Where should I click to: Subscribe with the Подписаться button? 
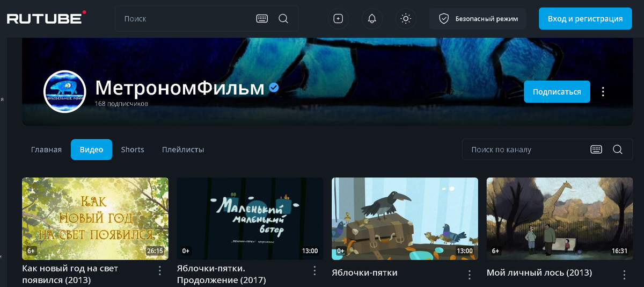pos(557,91)
